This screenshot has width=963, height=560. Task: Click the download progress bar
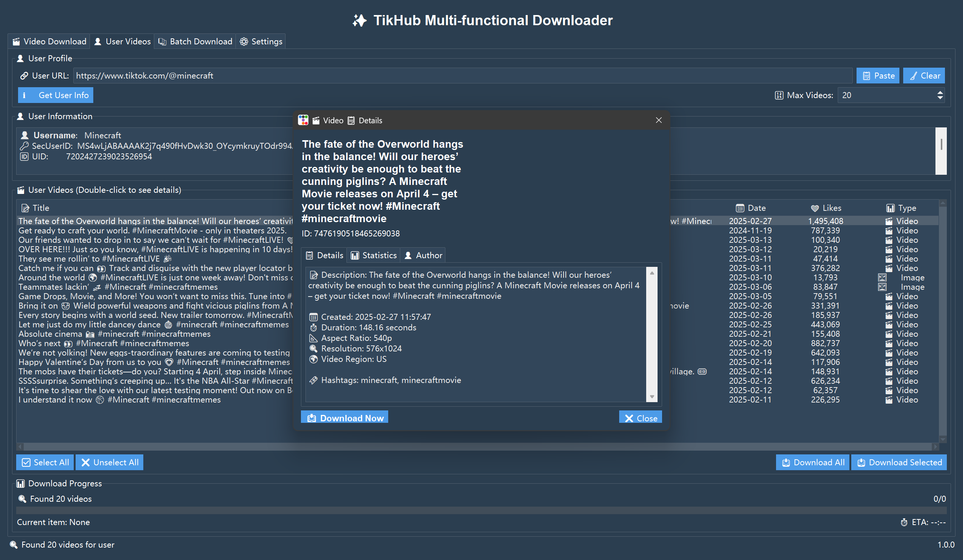tap(481, 510)
